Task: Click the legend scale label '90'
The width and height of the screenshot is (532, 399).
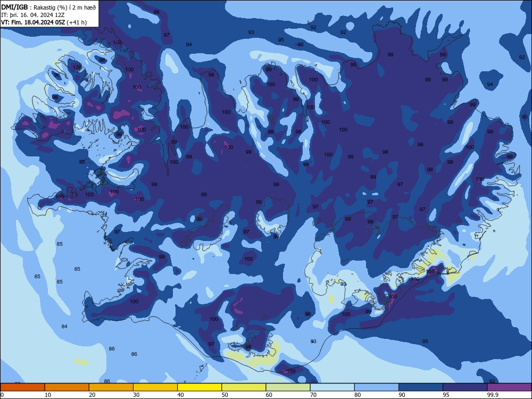Action: point(402,395)
